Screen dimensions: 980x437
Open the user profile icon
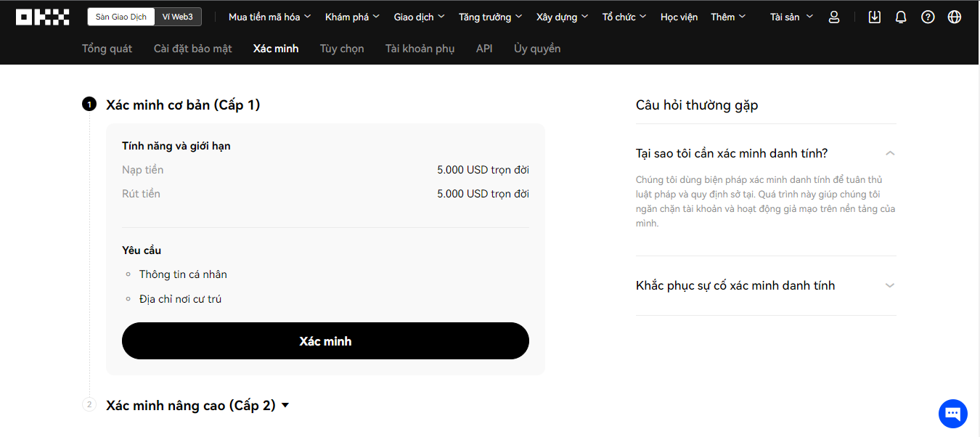click(833, 16)
